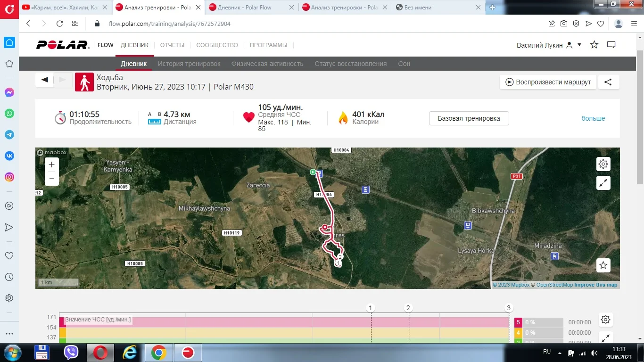The image size is (644, 362).
Task: Open Telegram from the Opera sidebar
Action: pyautogui.click(x=9, y=135)
